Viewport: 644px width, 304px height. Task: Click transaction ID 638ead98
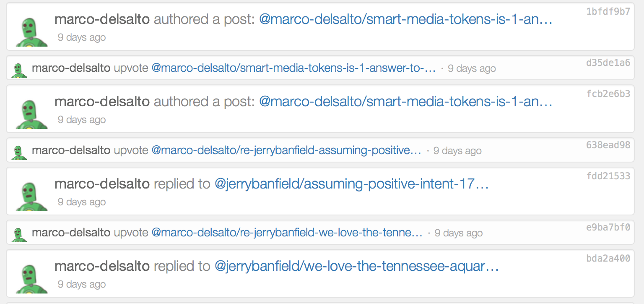[608, 145]
